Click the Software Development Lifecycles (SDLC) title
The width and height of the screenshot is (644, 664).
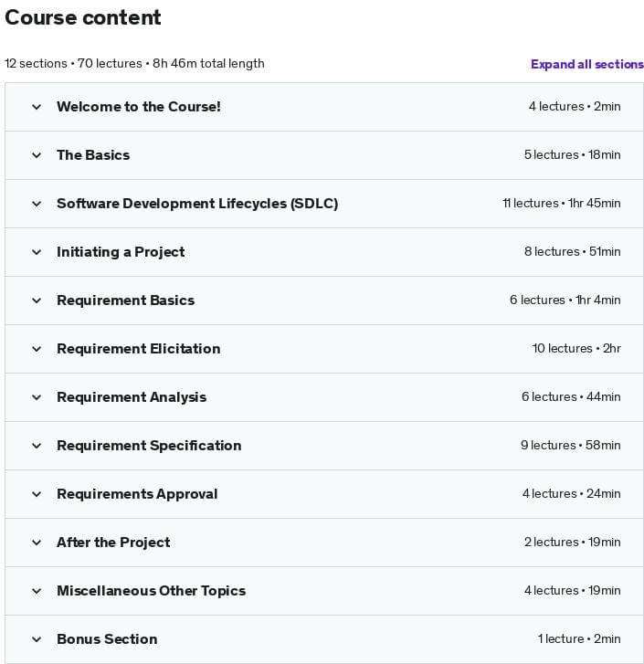[x=197, y=204]
